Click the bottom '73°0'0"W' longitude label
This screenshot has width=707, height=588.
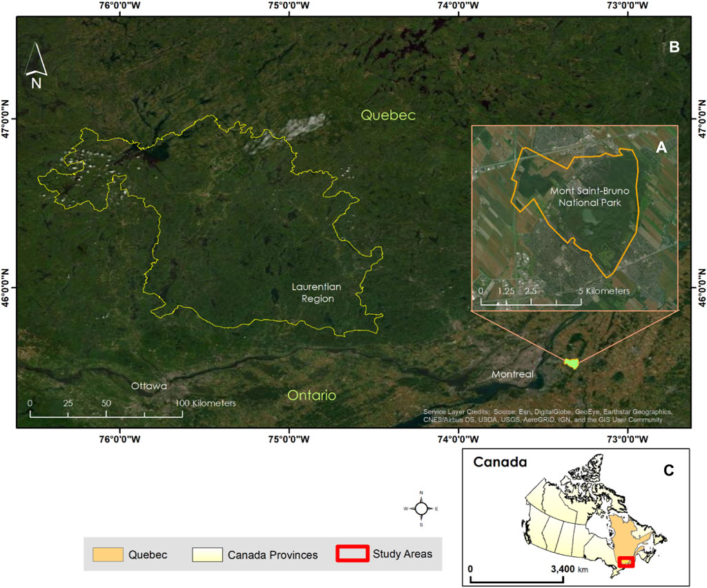[x=628, y=439]
